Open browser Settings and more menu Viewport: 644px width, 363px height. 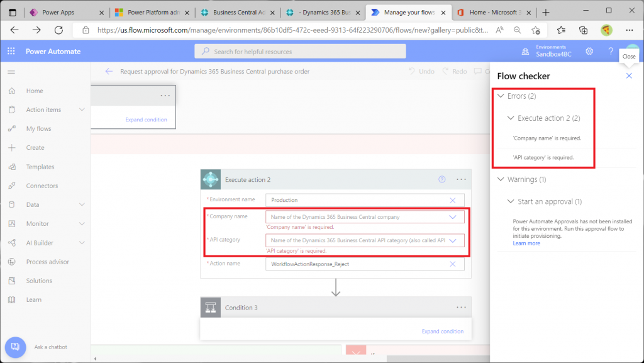(x=629, y=30)
